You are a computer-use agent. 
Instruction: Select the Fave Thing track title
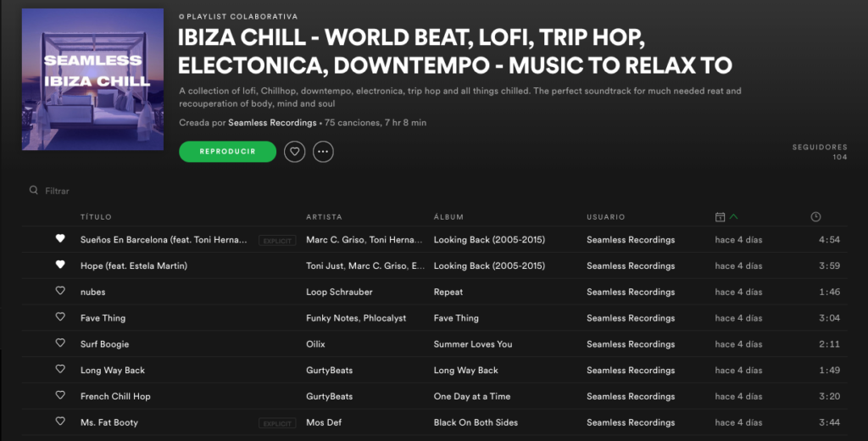(103, 318)
